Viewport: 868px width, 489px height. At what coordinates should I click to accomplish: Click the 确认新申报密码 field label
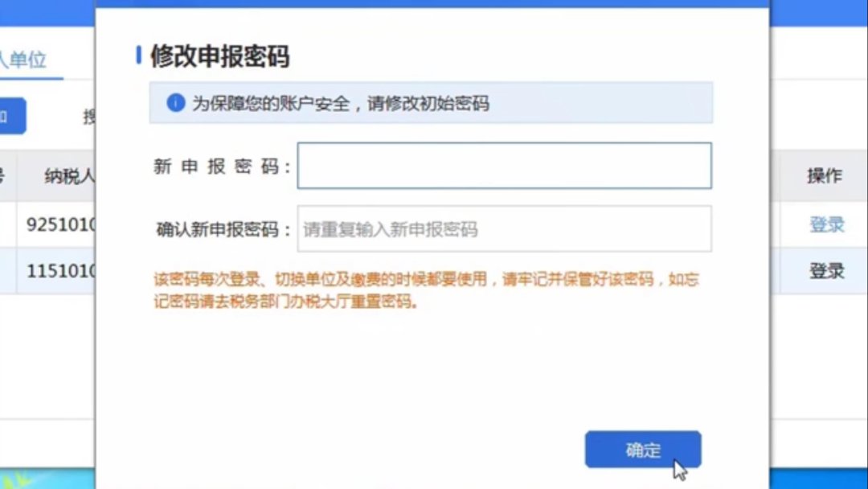[223, 229]
